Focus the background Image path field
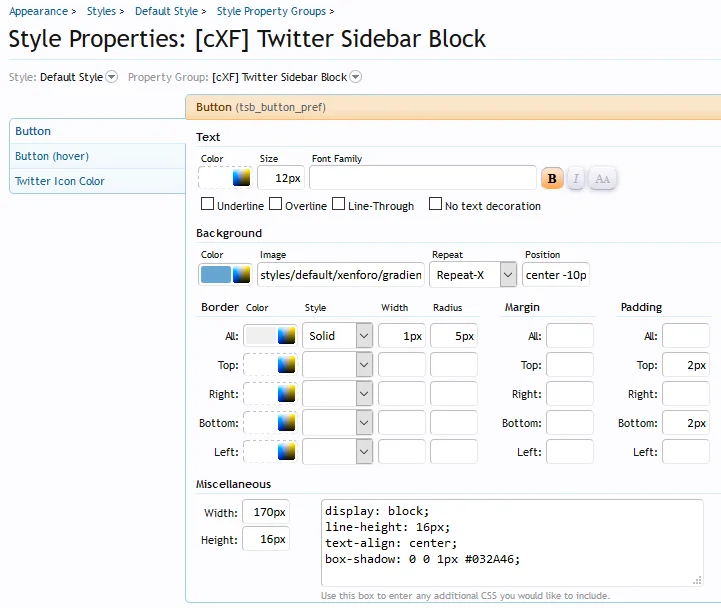721x608 pixels. click(341, 275)
